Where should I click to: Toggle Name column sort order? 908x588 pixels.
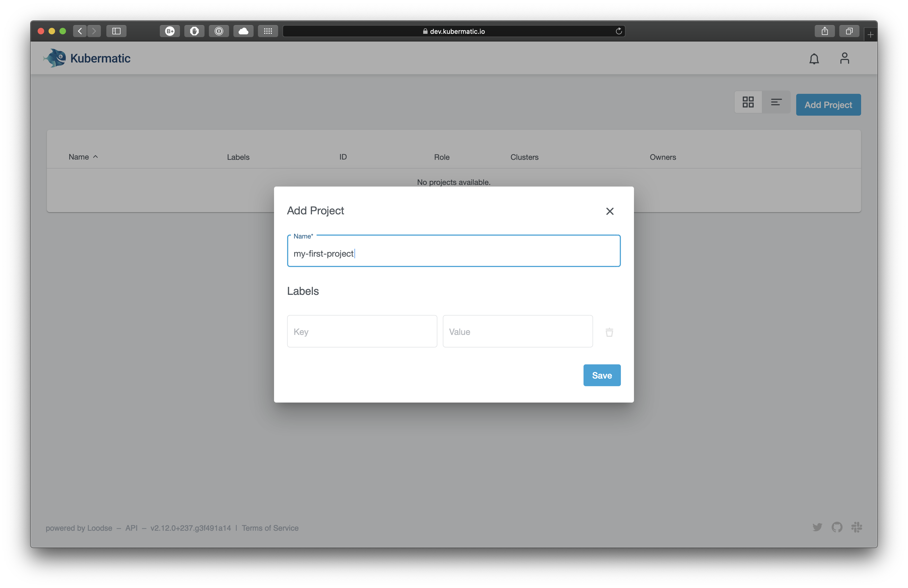[x=83, y=157]
